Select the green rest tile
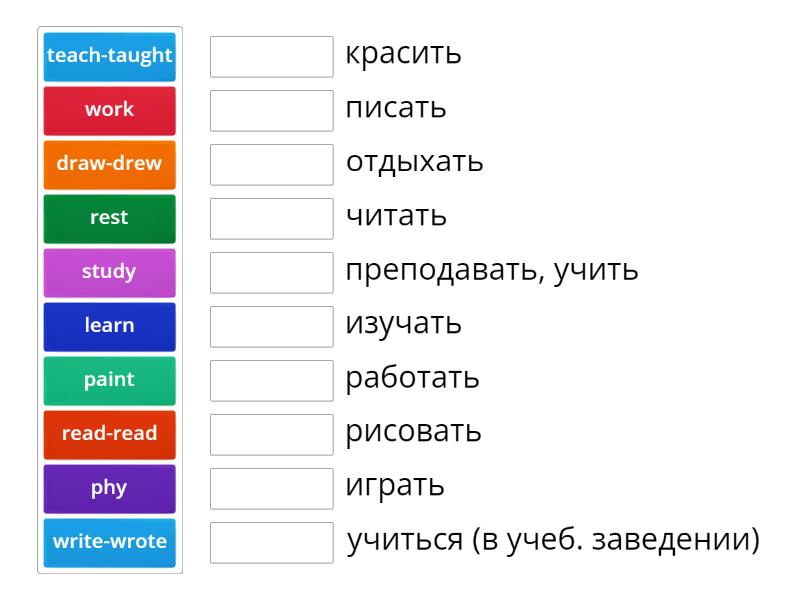This screenshot has height=600, width=800. [x=110, y=219]
